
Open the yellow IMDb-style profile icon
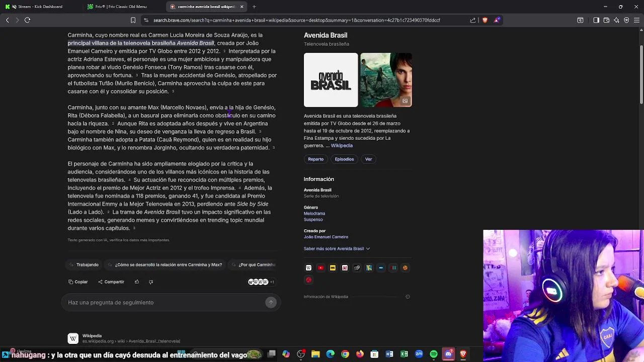pos(333,268)
